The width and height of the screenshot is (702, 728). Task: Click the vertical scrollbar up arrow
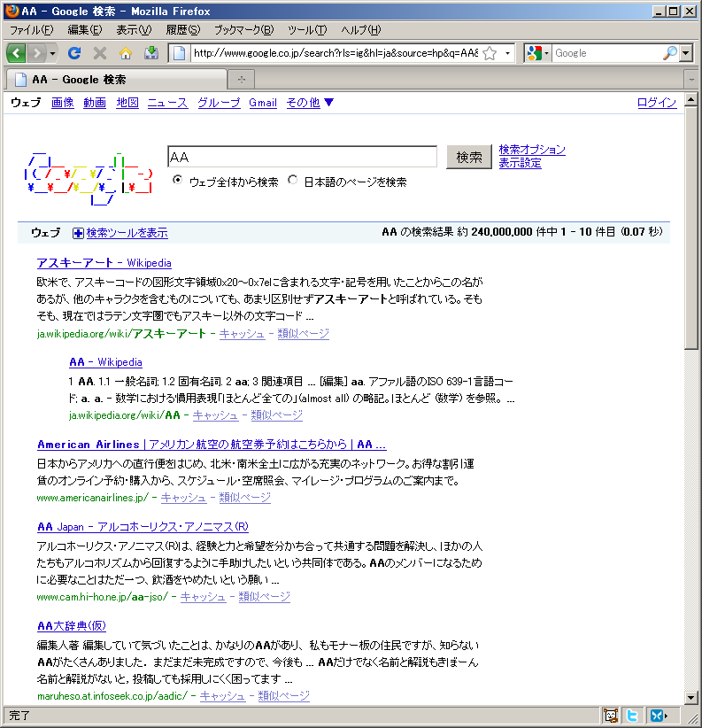point(691,99)
